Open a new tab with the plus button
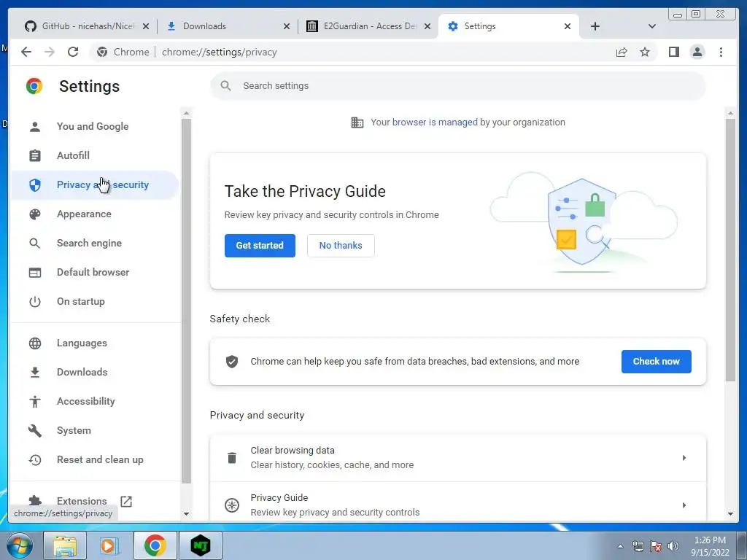The image size is (747, 560). (595, 26)
